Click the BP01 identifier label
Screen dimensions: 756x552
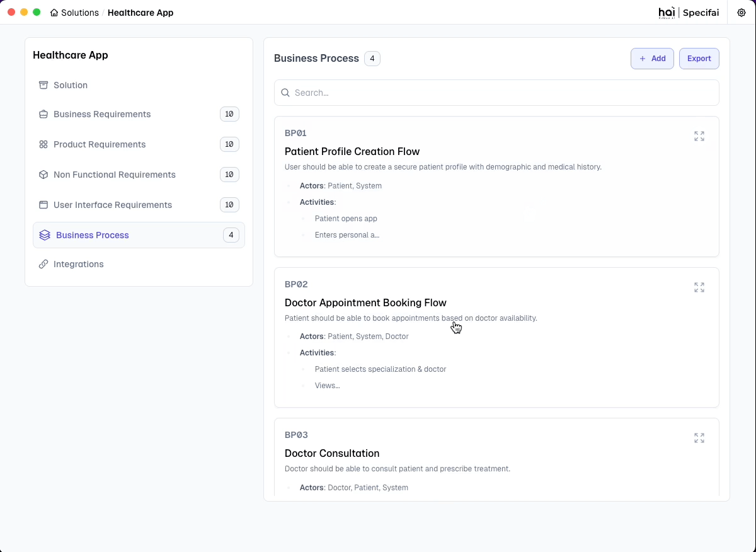click(296, 133)
